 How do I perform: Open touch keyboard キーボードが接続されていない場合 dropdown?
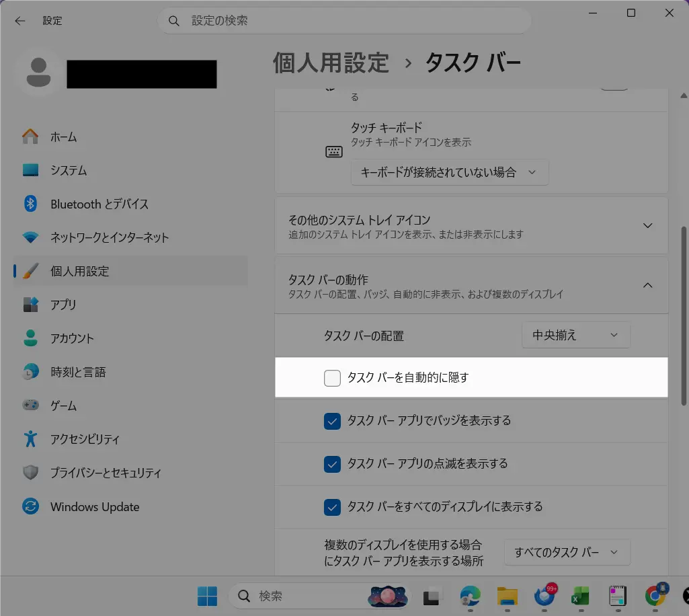point(449,172)
